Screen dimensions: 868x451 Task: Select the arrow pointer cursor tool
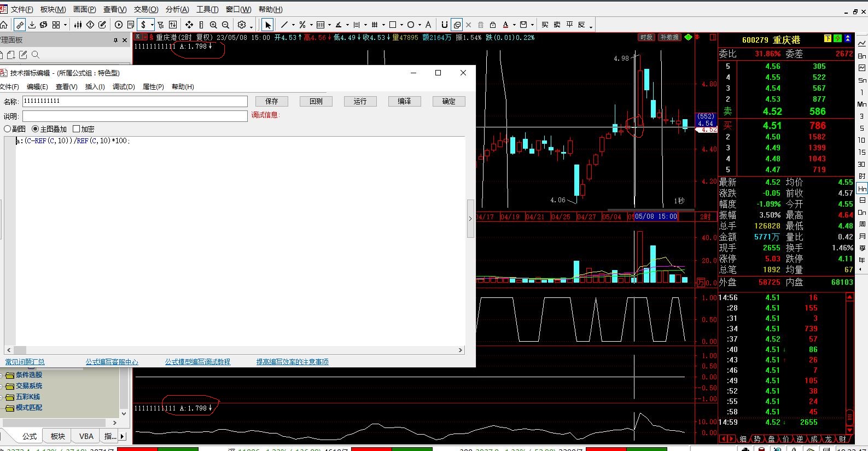267,25
